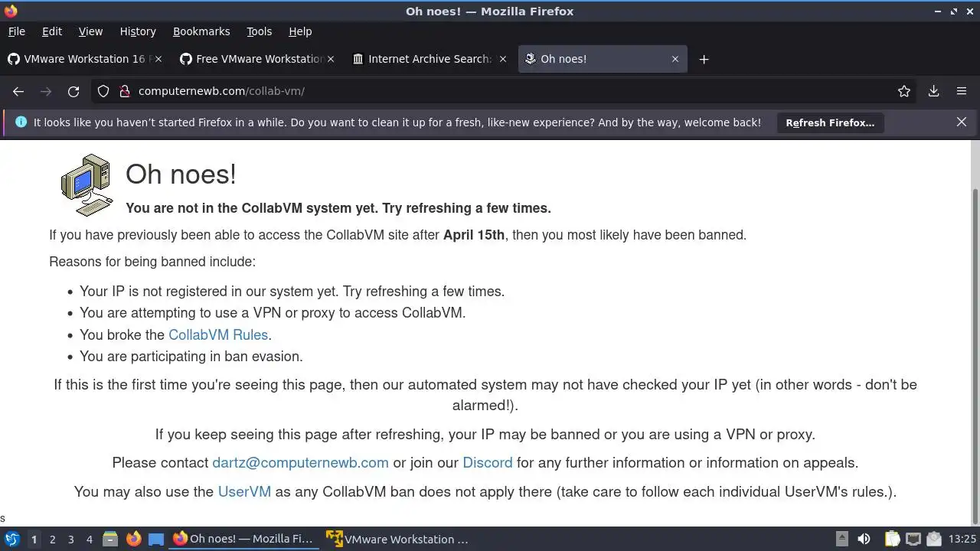Select the 'Oh noes!' Firefox taskbar entry

(x=243, y=539)
